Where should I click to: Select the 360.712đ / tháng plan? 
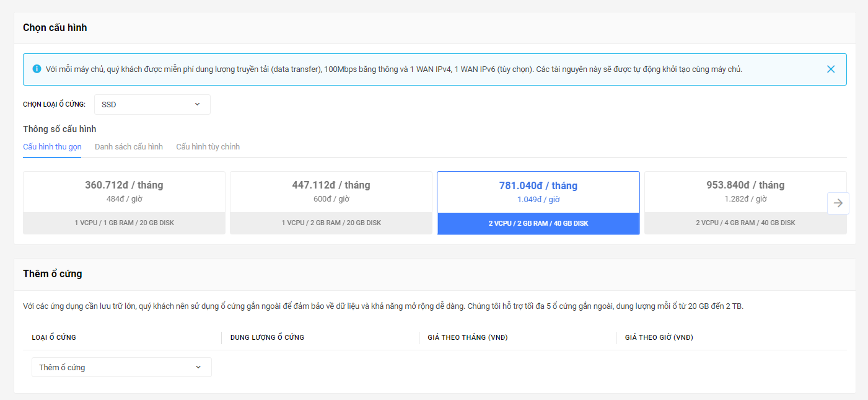(x=124, y=203)
